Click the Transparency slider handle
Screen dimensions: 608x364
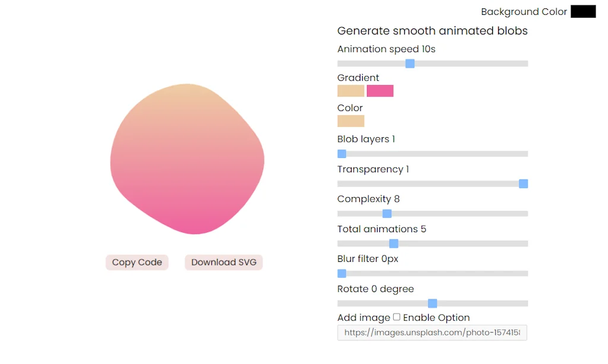pyautogui.click(x=523, y=183)
